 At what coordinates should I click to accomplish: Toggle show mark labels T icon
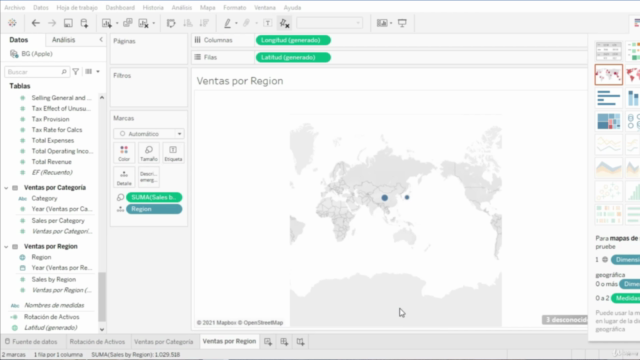click(x=268, y=23)
